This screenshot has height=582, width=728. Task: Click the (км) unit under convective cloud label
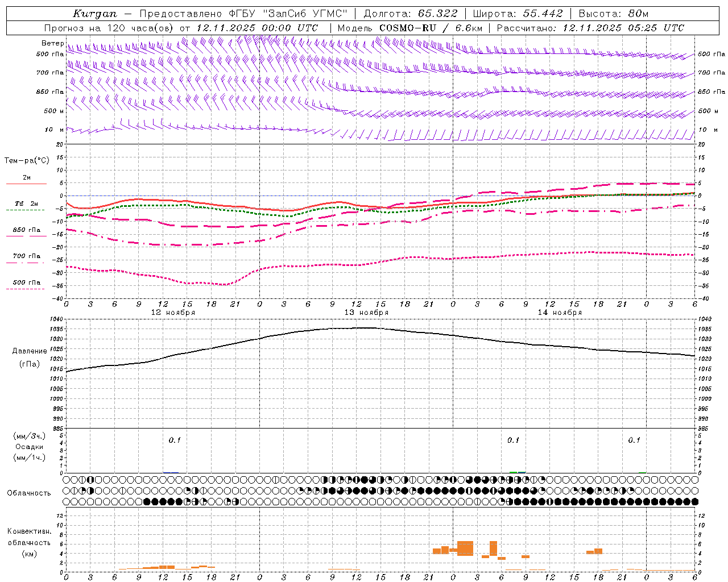coord(30,554)
